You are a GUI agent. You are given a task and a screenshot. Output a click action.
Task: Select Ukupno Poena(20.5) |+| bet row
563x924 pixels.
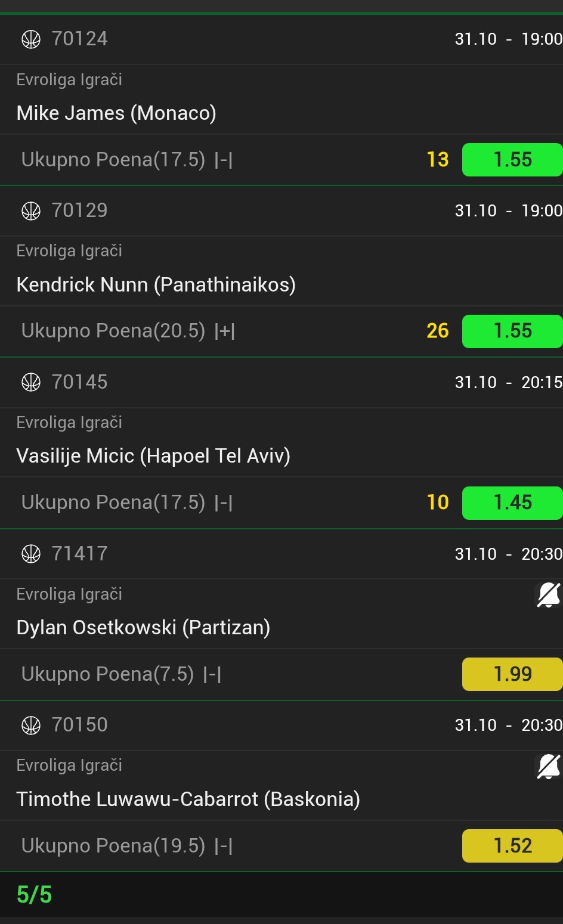pos(128,331)
